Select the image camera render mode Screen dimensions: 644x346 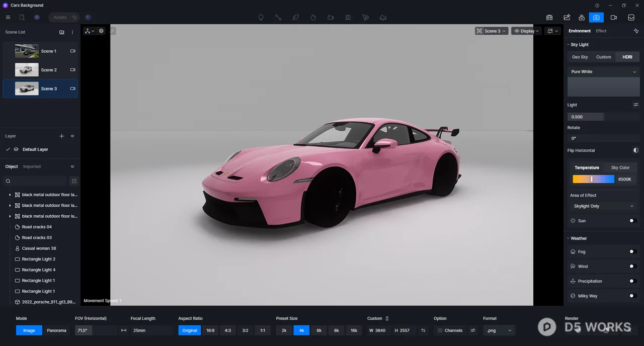pyautogui.click(x=596, y=17)
